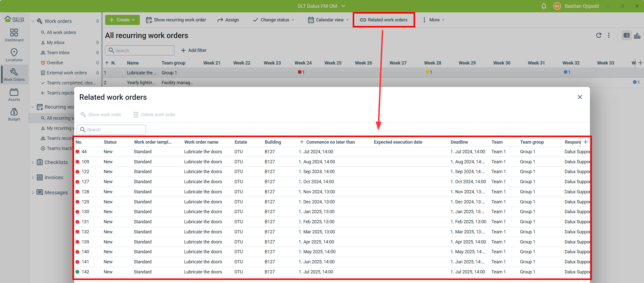
Task: Click the refresh list icon
Action: tap(598, 36)
